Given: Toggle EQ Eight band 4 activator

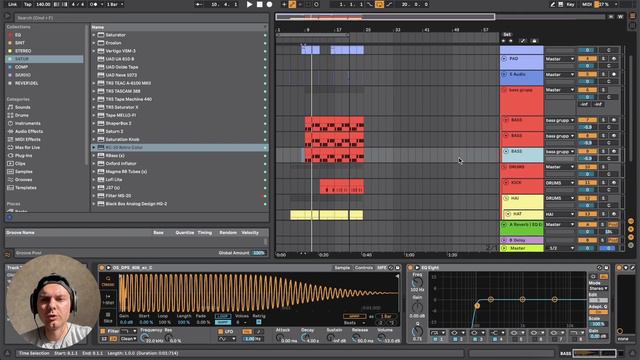Looking at the screenshot, I should click(x=495, y=339).
